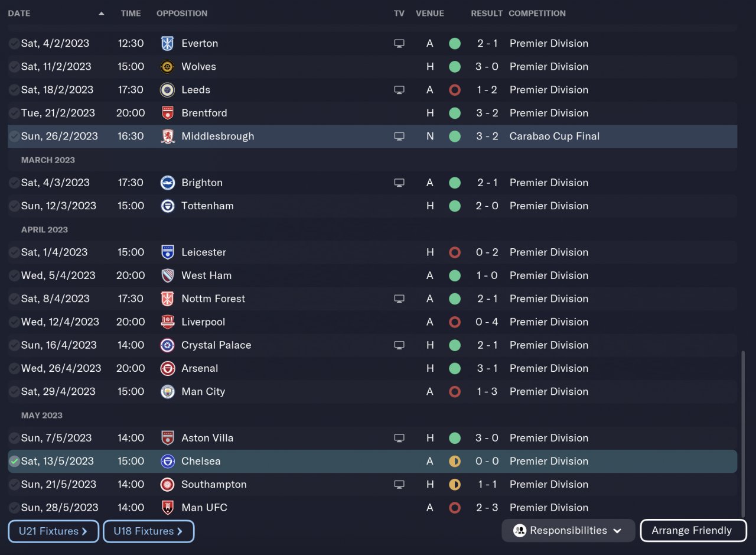Image resolution: width=756 pixels, height=555 pixels.
Task: Click the Everton club badge icon
Action: coord(168,43)
